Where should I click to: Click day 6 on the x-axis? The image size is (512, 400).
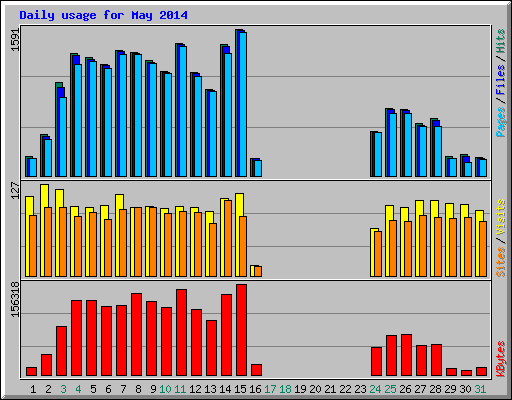pos(108,389)
